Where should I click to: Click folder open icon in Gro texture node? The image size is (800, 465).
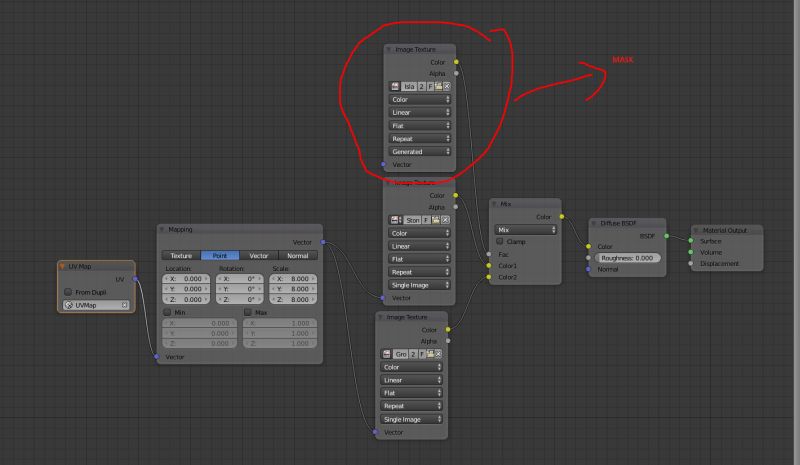pyautogui.click(x=430, y=354)
